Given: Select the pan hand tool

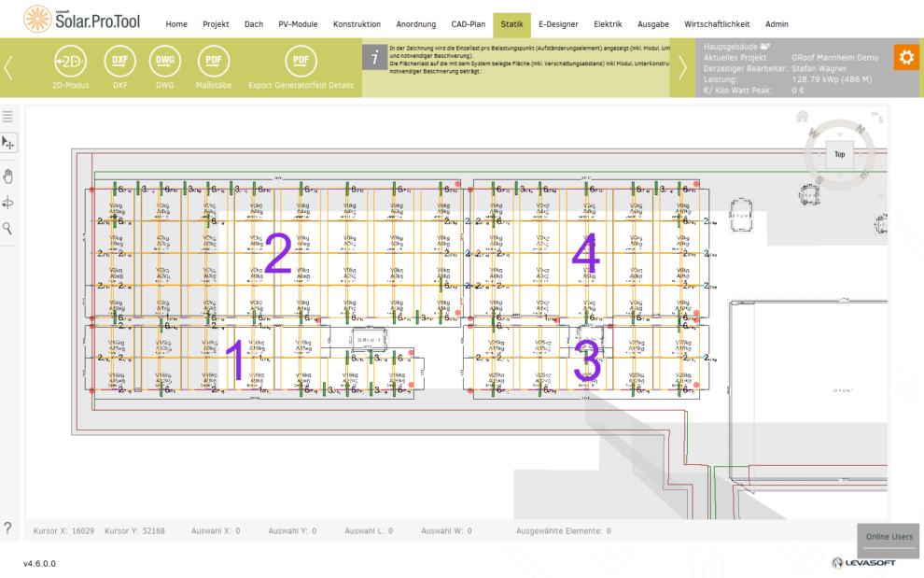Looking at the screenshot, I should coord(8,176).
